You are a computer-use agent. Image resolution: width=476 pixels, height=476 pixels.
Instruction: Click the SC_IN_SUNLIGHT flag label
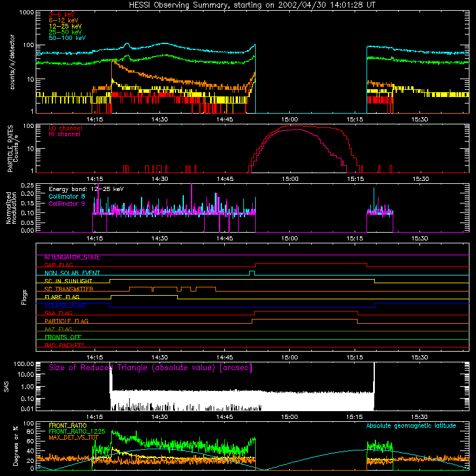[68, 281]
